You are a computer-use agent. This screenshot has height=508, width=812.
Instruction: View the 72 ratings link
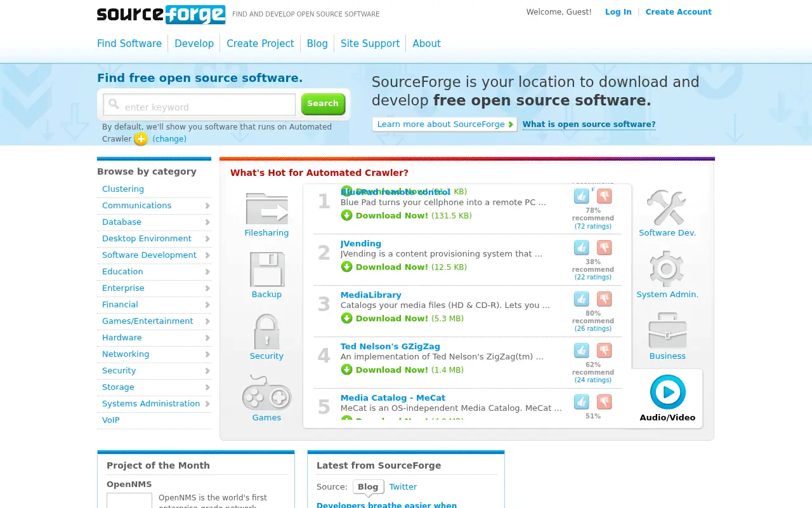(593, 227)
